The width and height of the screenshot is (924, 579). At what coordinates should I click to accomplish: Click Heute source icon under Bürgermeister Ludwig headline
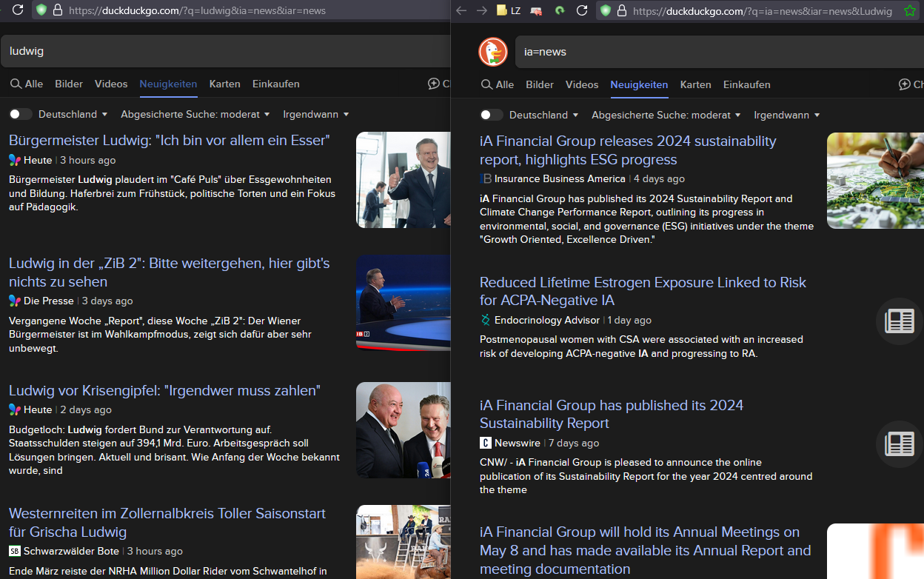tap(15, 160)
